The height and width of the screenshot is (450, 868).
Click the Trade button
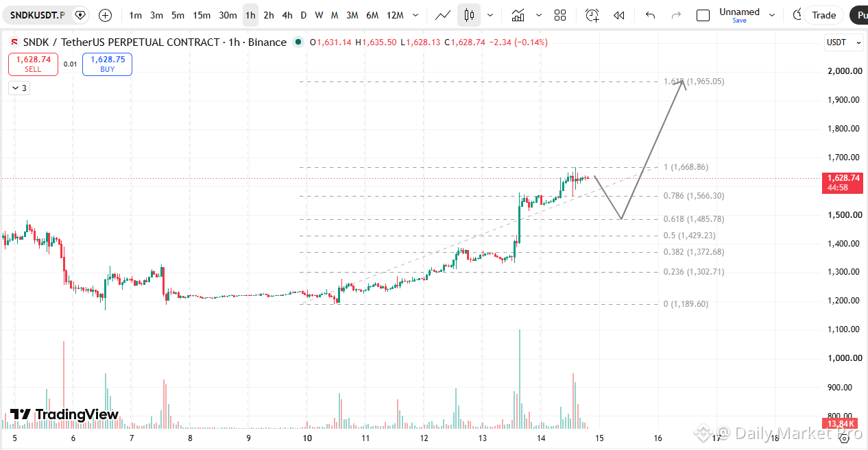click(824, 15)
